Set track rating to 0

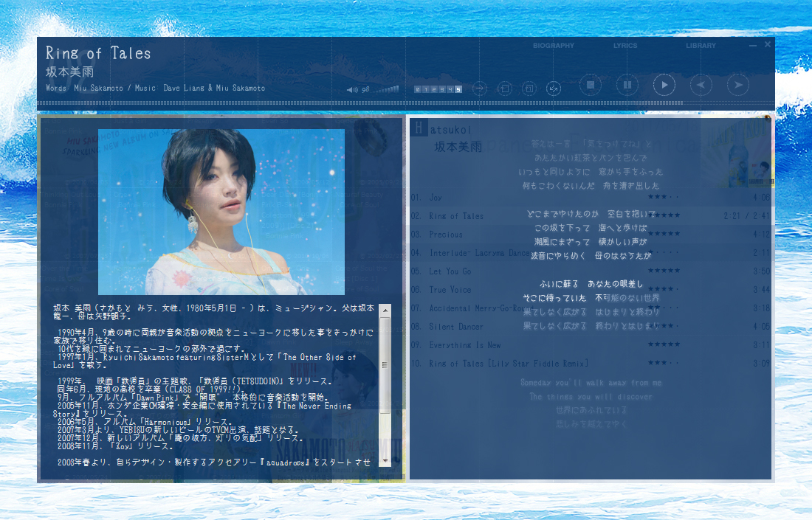(x=417, y=89)
